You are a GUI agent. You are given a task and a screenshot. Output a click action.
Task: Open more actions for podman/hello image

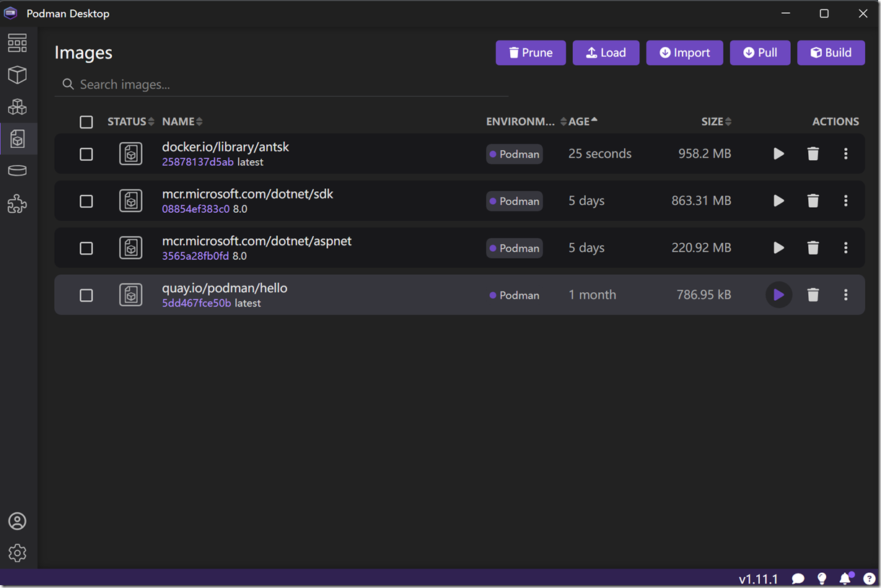click(846, 294)
